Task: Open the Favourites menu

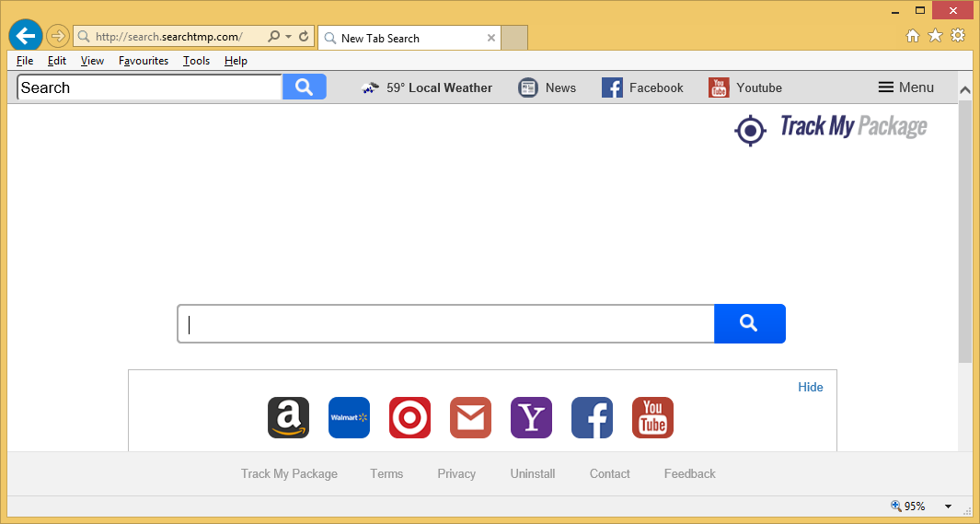Action: (x=144, y=61)
